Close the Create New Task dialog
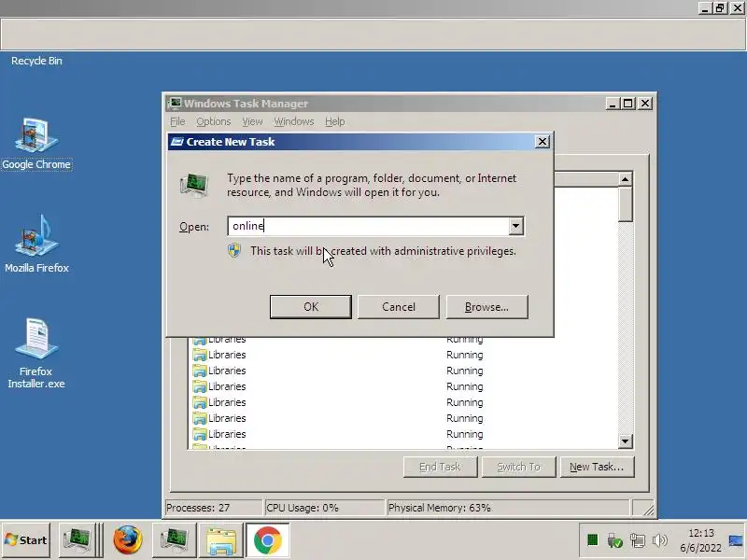The height and width of the screenshot is (560, 747). 543,142
